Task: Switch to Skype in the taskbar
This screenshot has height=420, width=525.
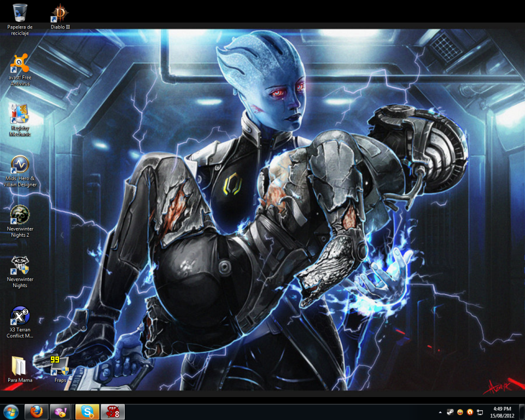Action: point(87,411)
